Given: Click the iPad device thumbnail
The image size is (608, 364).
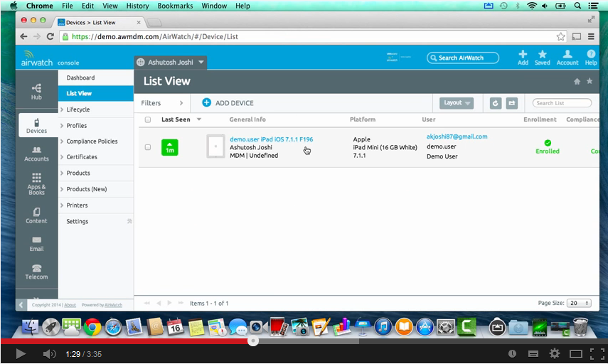Looking at the screenshot, I should (215, 146).
